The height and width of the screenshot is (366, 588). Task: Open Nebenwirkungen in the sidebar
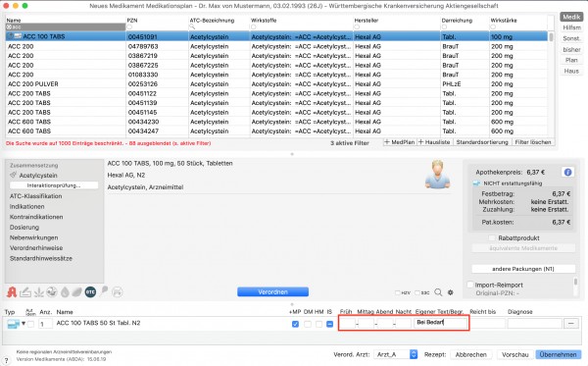pyautogui.click(x=33, y=237)
